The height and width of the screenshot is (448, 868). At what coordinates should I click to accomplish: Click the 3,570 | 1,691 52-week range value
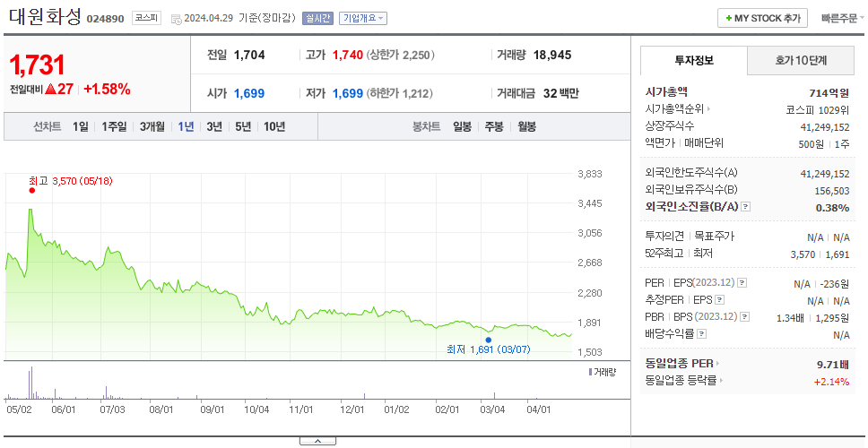820,254
